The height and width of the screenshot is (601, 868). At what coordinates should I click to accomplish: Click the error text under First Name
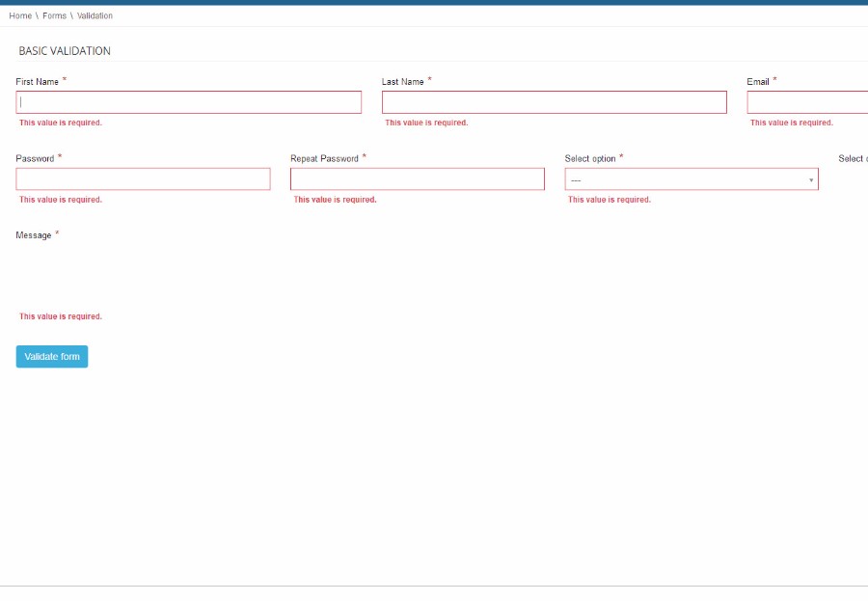click(61, 123)
